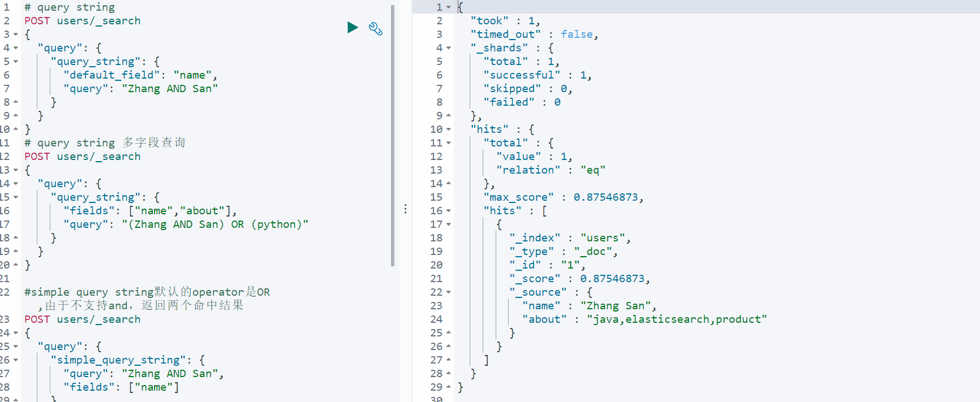Fold query_string block at editor line 15
The image size is (980, 402).
(16, 197)
